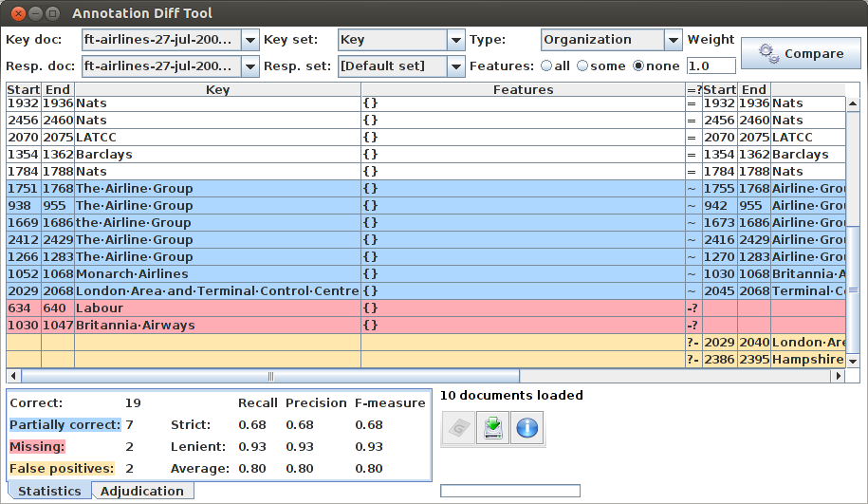Select the missing 'Labour' row

point(426,308)
